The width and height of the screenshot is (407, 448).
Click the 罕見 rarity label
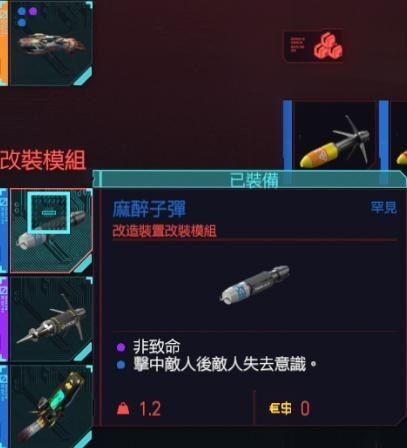click(384, 207)
